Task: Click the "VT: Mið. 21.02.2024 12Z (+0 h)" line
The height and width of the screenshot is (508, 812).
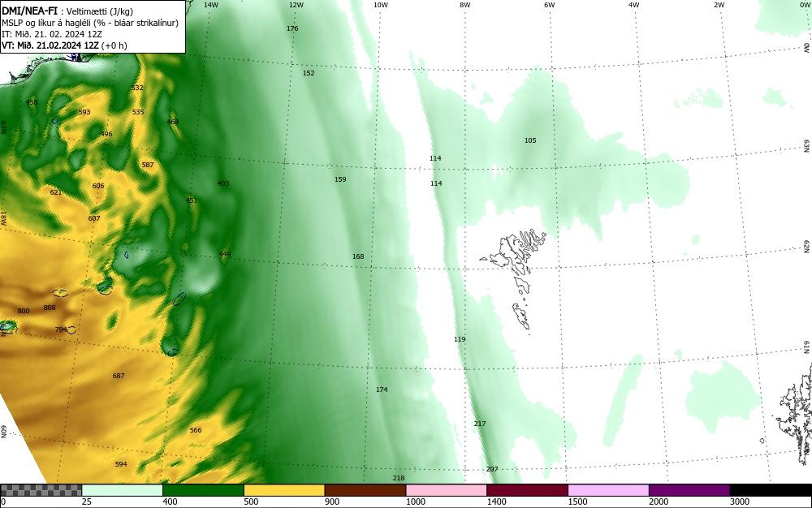Action: click(64, 45)
